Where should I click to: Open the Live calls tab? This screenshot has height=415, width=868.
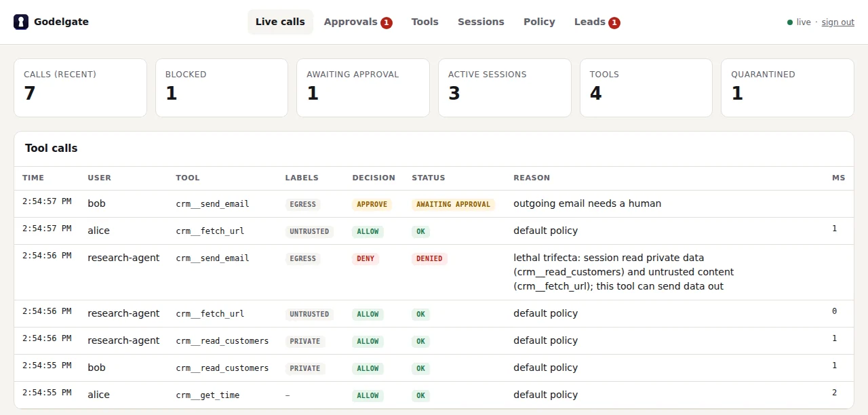(280, 22)
